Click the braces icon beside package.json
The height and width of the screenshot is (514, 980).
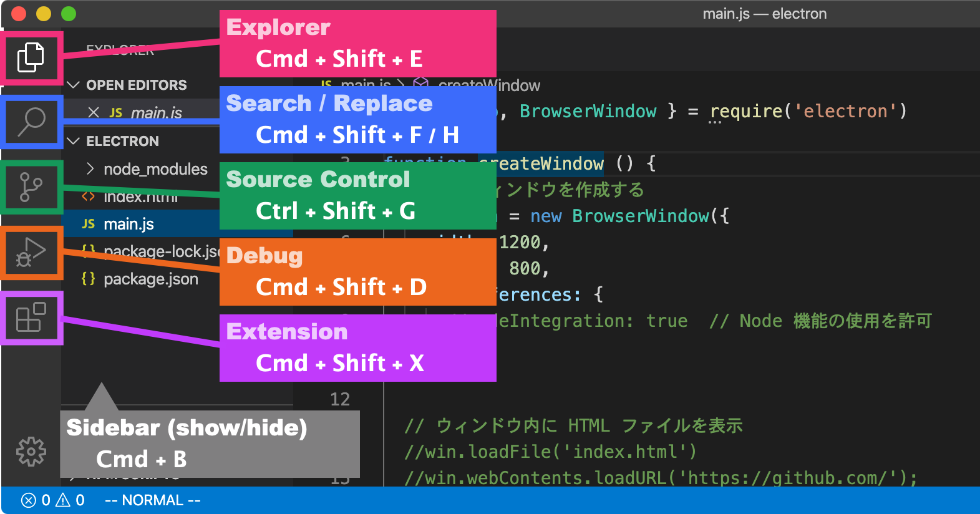pyautogui.click(x=89, y=279)
